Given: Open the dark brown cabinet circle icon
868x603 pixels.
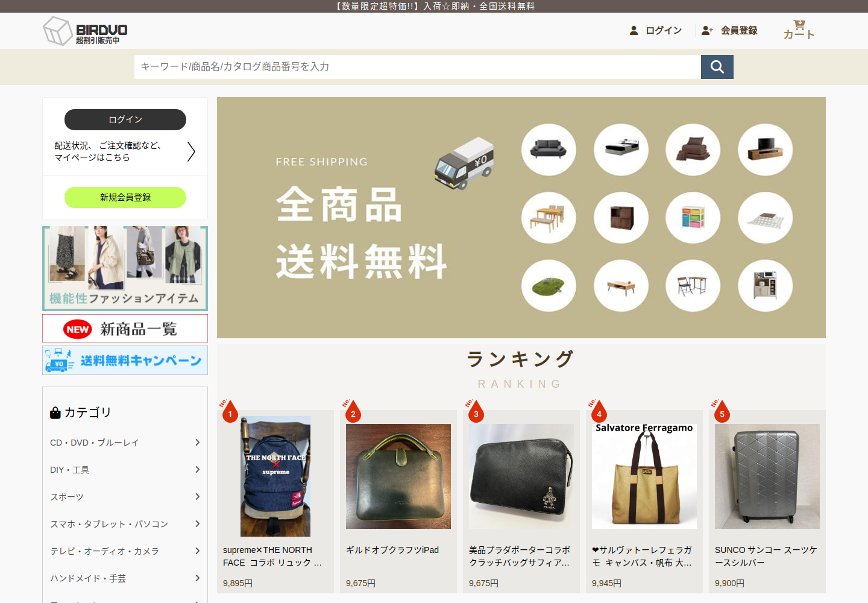Looking at the screenshot, I should tap(621, 218).
